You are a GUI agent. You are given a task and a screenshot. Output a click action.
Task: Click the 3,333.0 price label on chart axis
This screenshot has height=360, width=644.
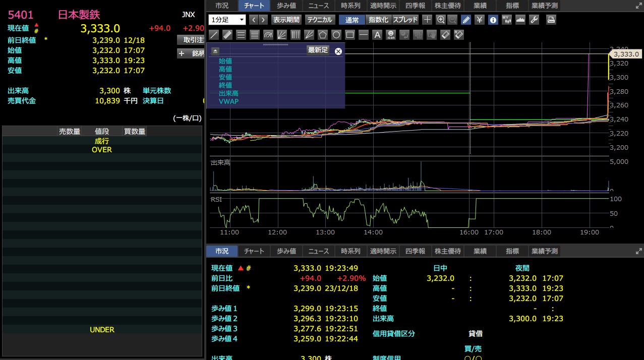(x=625, y=54)
